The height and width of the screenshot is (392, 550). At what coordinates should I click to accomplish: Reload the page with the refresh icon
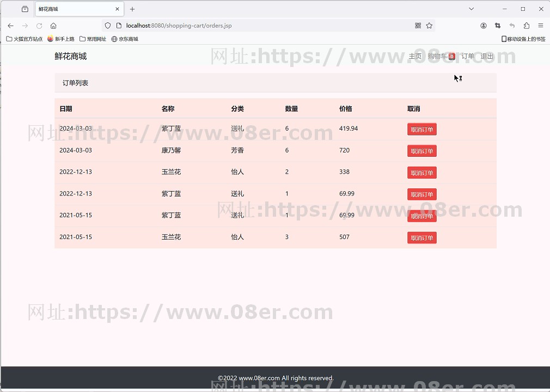(39, 26)
